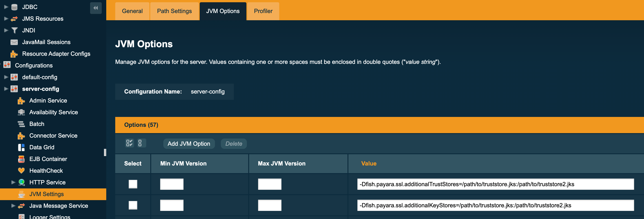This screenshot has width=644, height=219.
Task: Click the EJB Container JAR icon
Action: click(x=21, y=159)
